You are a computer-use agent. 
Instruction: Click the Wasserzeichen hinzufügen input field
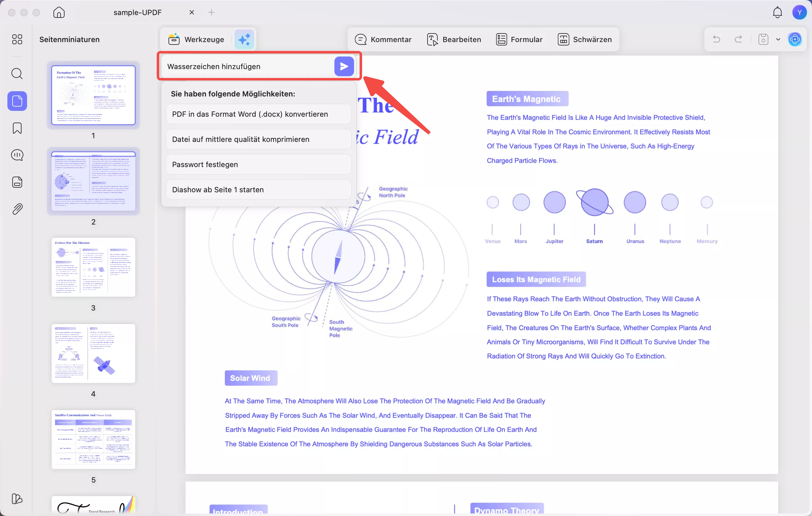coord(248,66)
